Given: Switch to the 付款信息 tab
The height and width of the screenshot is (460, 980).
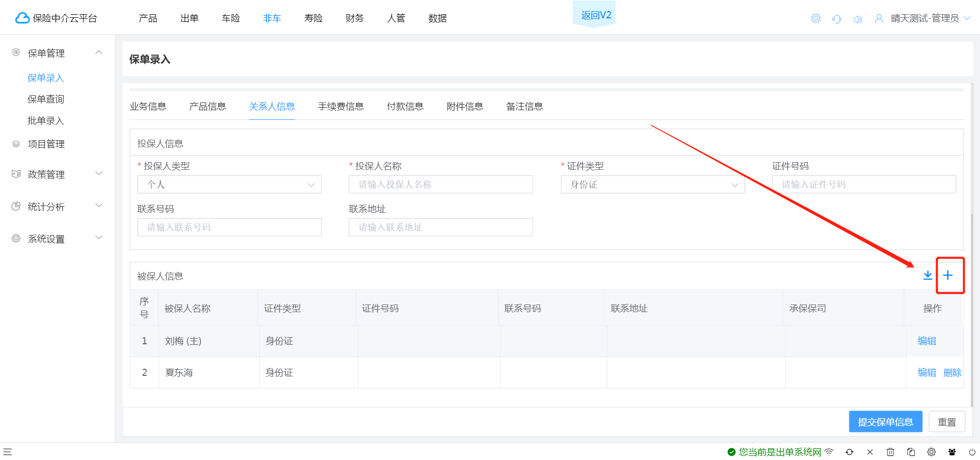Looking at the screenshot, I should pos(405,106).
